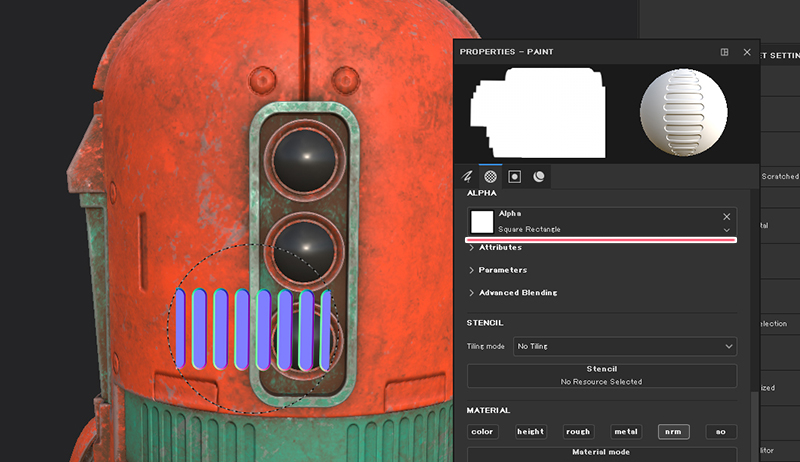Image resolution: width=800 pixels, height=462 pixels.
Task: Remove the Alpha resource with X icon
Action: (727, 216)
